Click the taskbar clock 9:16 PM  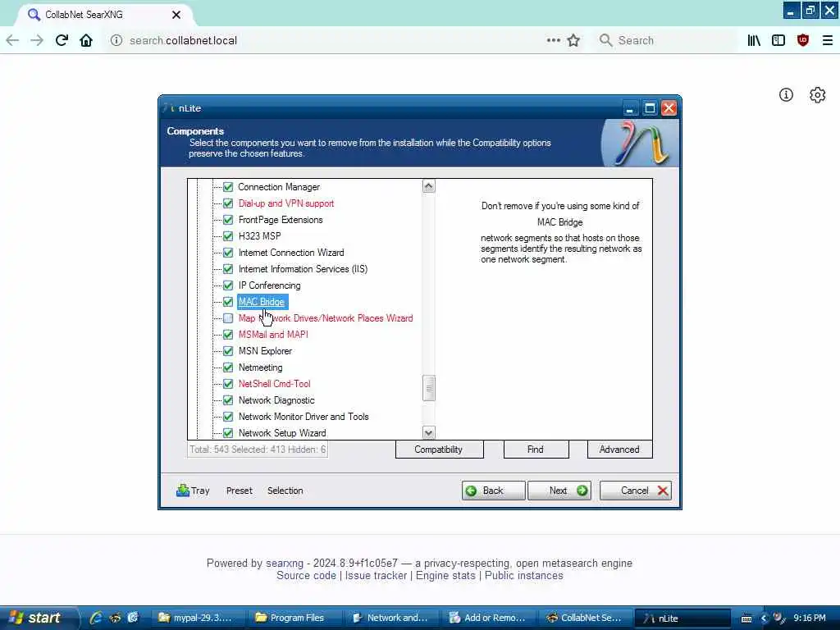tap(810, 619)
